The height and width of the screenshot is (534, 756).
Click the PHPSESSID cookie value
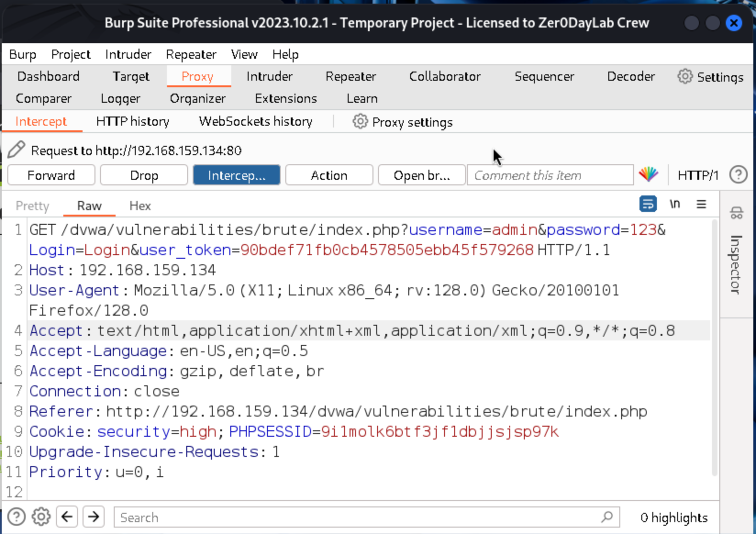pos(440,431)
